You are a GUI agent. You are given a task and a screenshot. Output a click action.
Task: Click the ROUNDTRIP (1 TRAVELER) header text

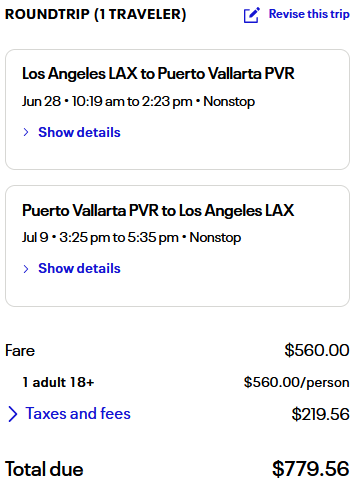pos(95,15)
